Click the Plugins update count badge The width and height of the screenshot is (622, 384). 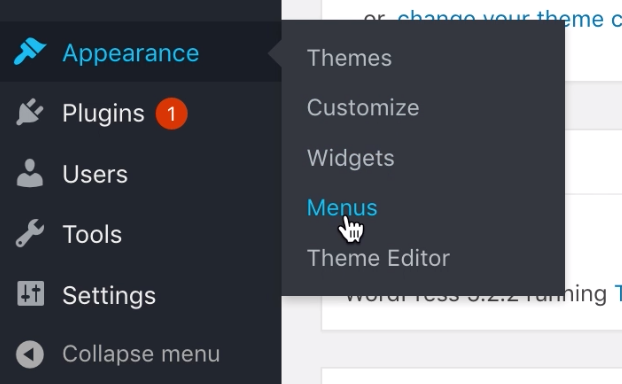point(171,114)
